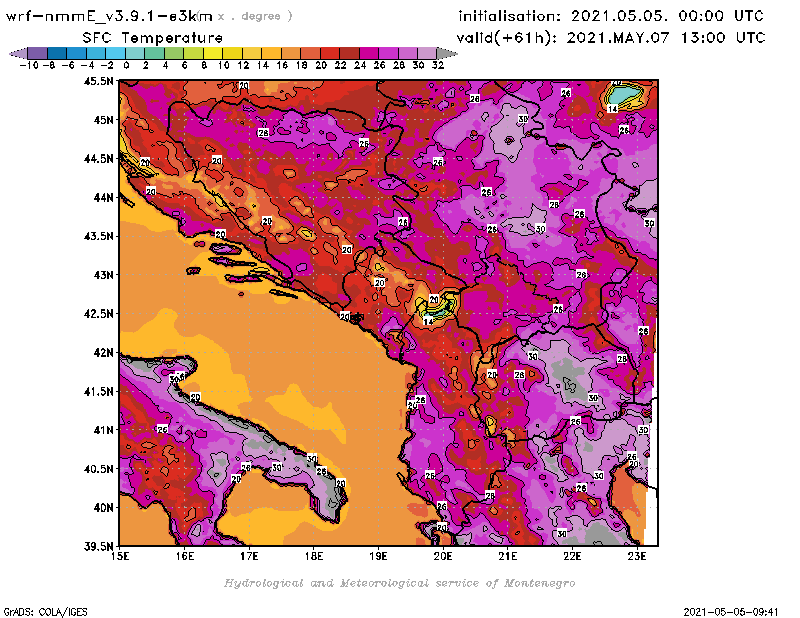Click the '2021-05-05-09:41' timestamp

pos(731,612)
